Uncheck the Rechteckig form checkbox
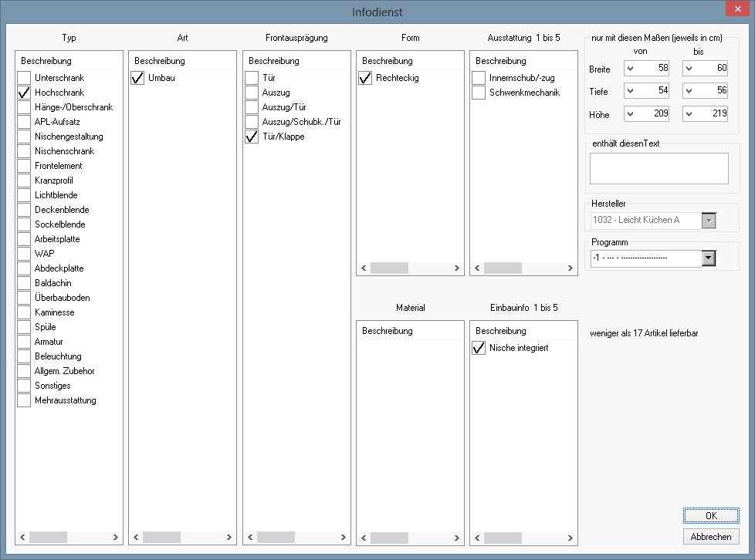The image size is (755, 560). click(365, 78)
